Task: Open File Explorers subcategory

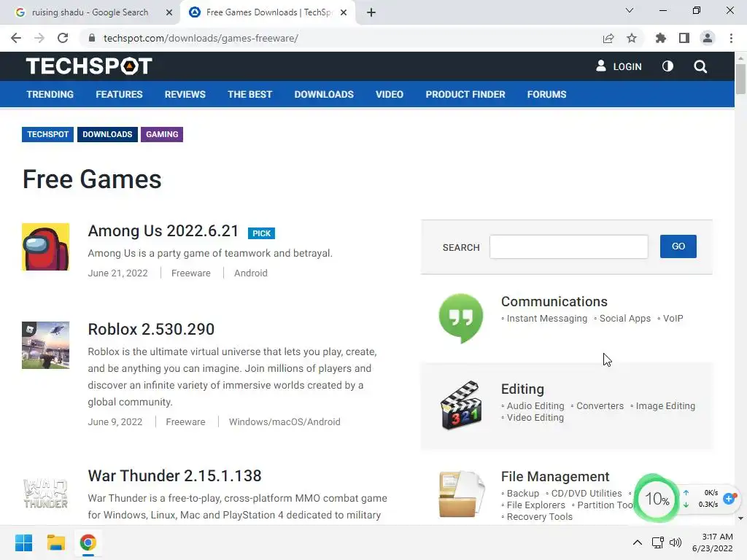Action: pos(535,505)
